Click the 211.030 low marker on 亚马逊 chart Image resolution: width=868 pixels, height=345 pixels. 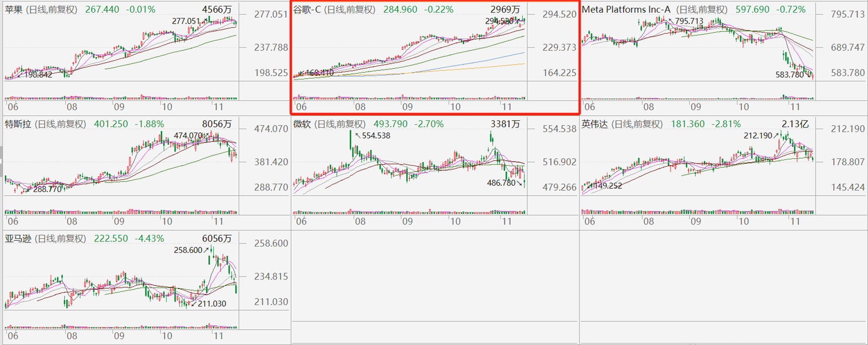tap(212, 303)
